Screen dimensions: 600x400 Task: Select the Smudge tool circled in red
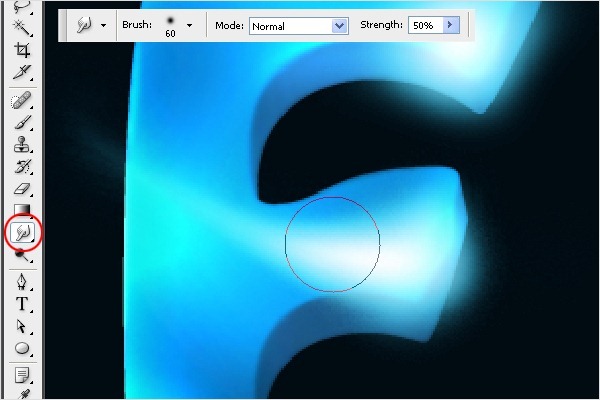(x=22, y=232)
